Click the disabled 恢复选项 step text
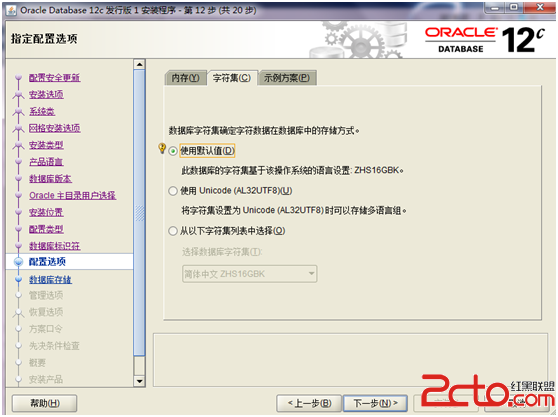This screenshot has height=417, width=558. pos(46,312)
